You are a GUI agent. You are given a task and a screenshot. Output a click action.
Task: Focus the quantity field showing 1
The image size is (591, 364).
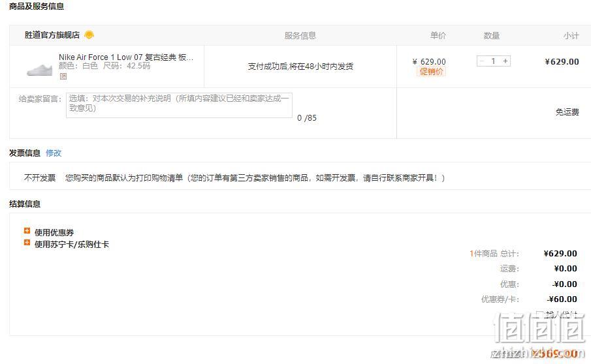point(494,61)
